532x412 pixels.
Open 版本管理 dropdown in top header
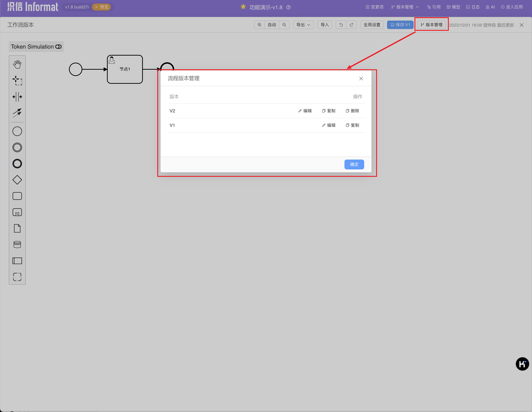(405, 7)
